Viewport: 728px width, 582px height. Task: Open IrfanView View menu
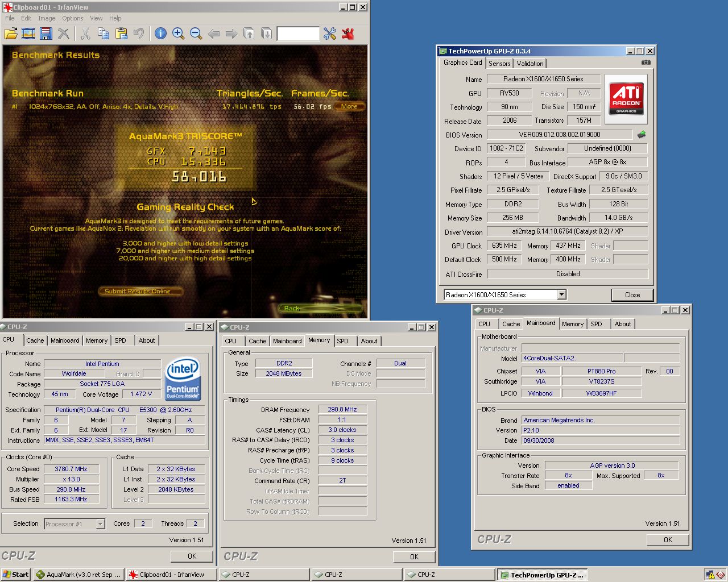(97, 18)
